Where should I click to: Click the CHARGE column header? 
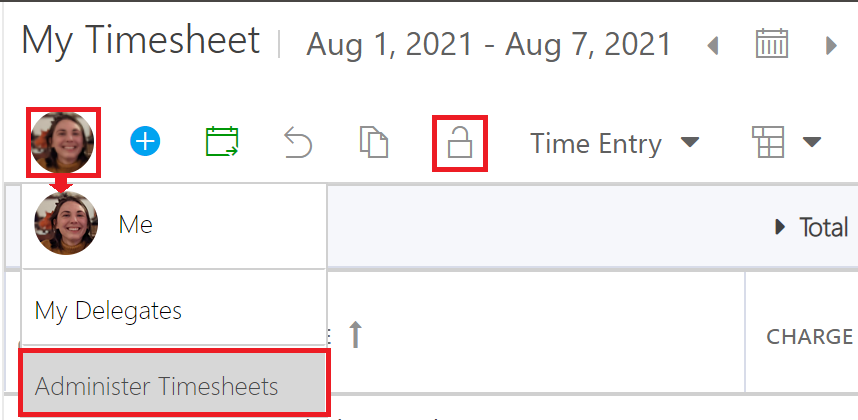[x=809, y=336]
